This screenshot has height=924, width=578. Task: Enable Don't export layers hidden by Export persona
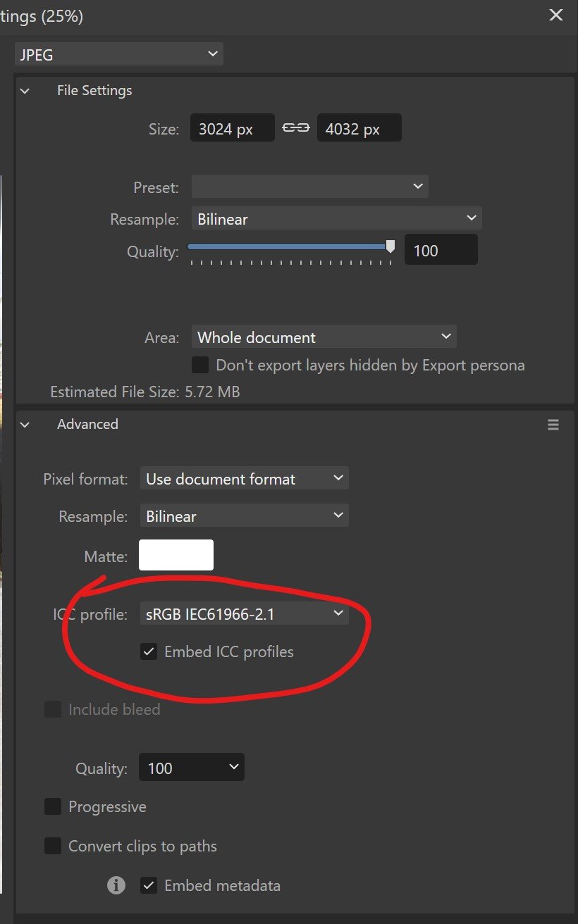click(x=200, y=365)
